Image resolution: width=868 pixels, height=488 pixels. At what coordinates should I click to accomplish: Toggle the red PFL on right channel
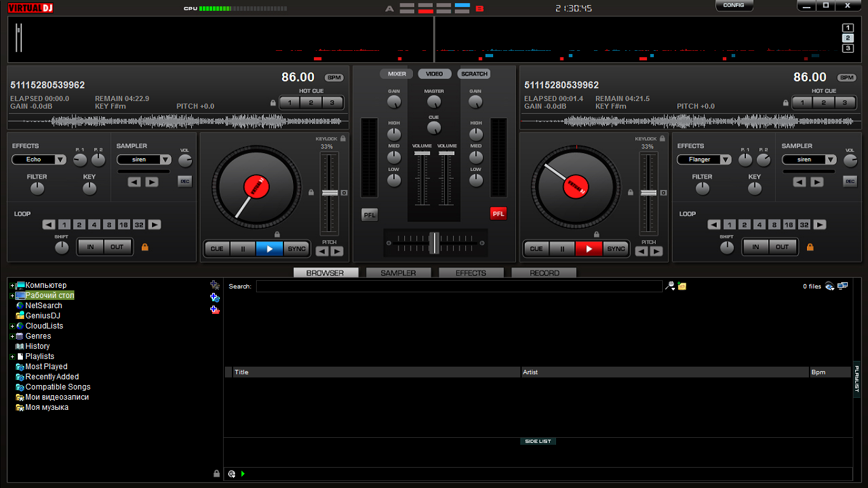tap(498, 213)
